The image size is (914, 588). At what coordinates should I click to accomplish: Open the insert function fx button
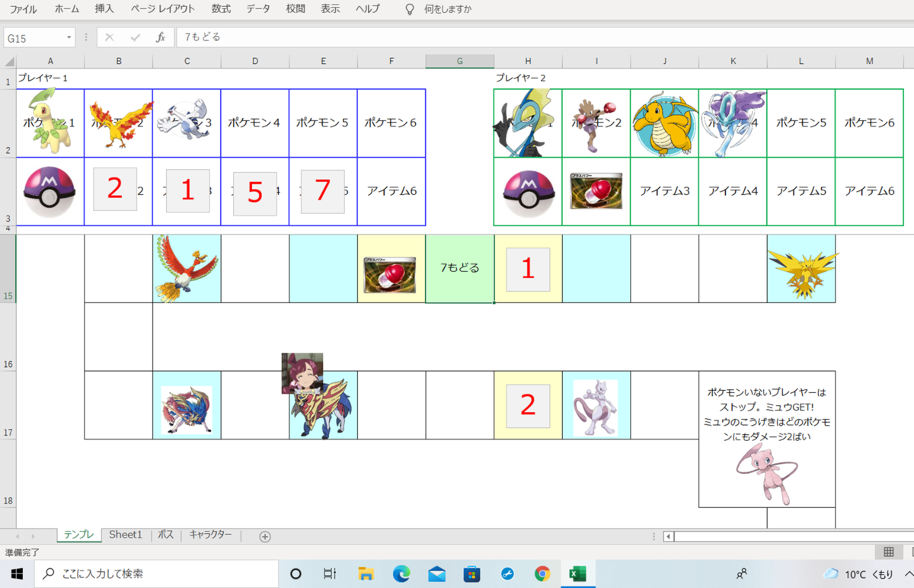tap(160, 37)
